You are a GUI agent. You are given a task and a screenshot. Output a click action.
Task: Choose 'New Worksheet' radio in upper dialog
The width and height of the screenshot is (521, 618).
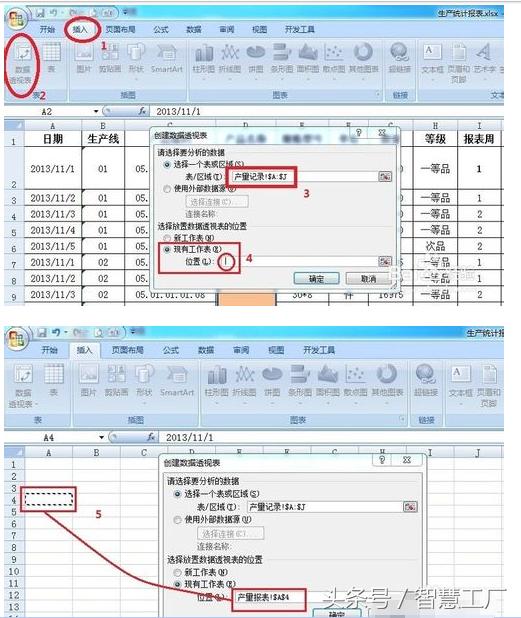[x=167, y=238]
